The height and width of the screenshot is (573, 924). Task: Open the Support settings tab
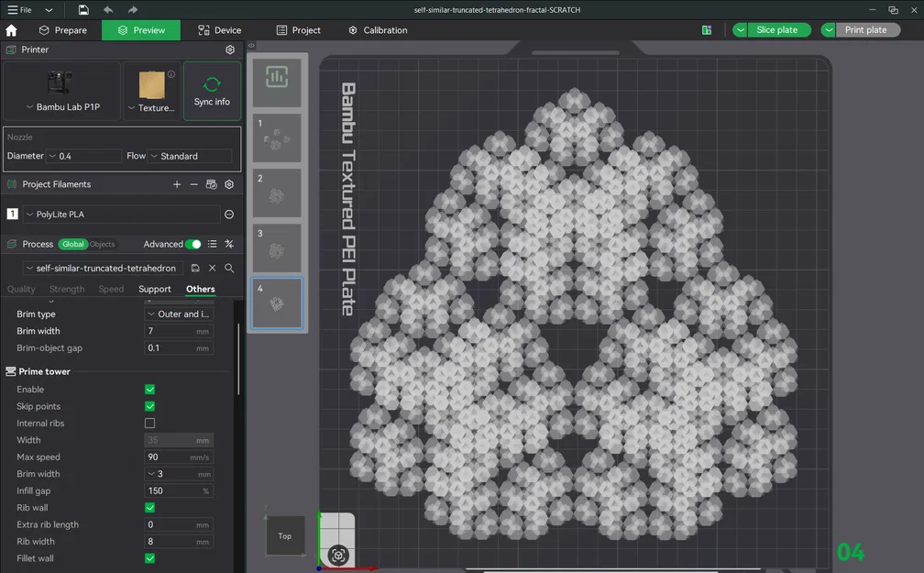(x=154, y=289)
